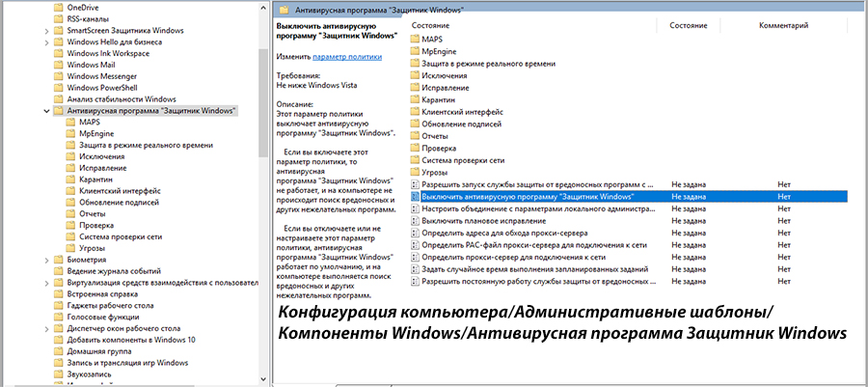
Task: Sort by Комментарий column header
Action: [x=784, y=25]
